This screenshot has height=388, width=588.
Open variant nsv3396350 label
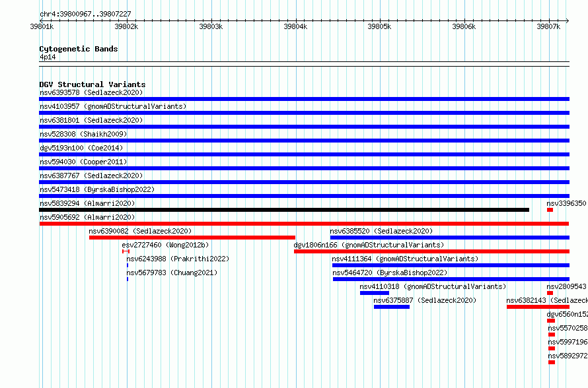click(566, 203)
